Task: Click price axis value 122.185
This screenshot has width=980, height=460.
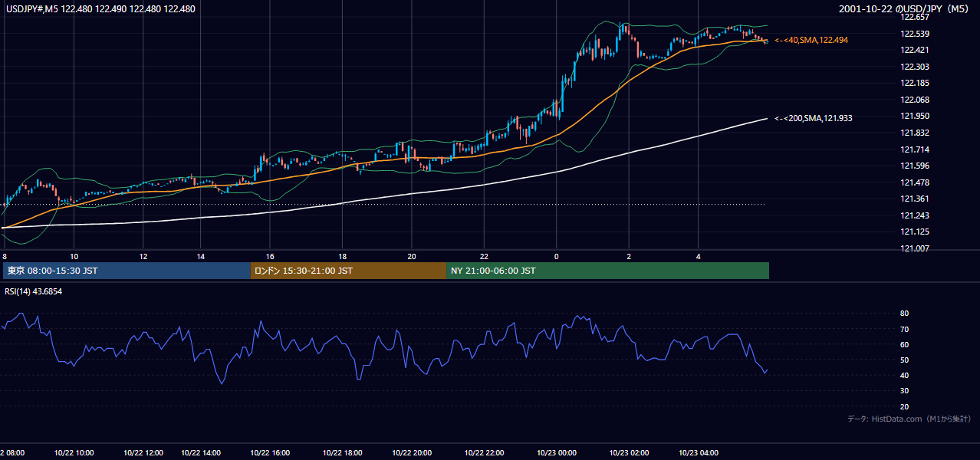Action: coord(914,84)
